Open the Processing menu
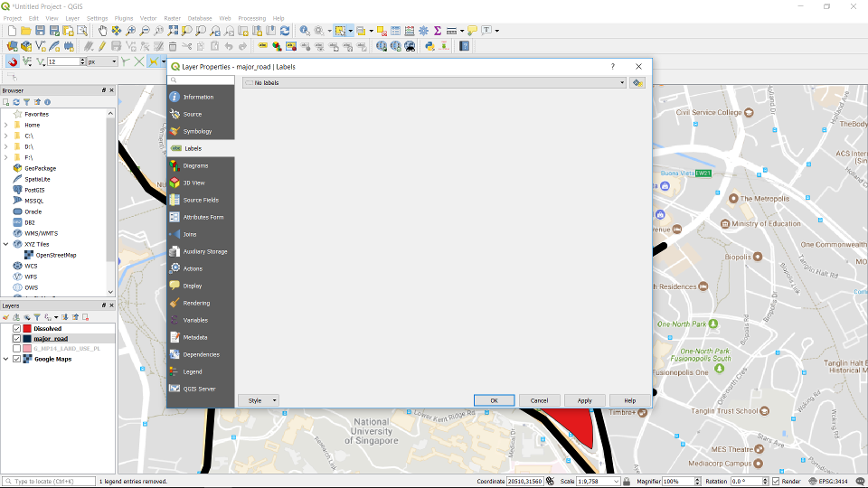Screen dimensions: 868x488 [x=251, y=18]
